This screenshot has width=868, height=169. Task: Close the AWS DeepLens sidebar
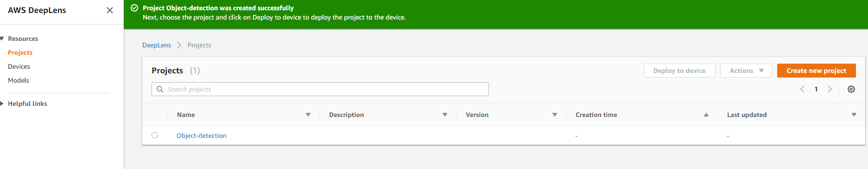(110, 10)
